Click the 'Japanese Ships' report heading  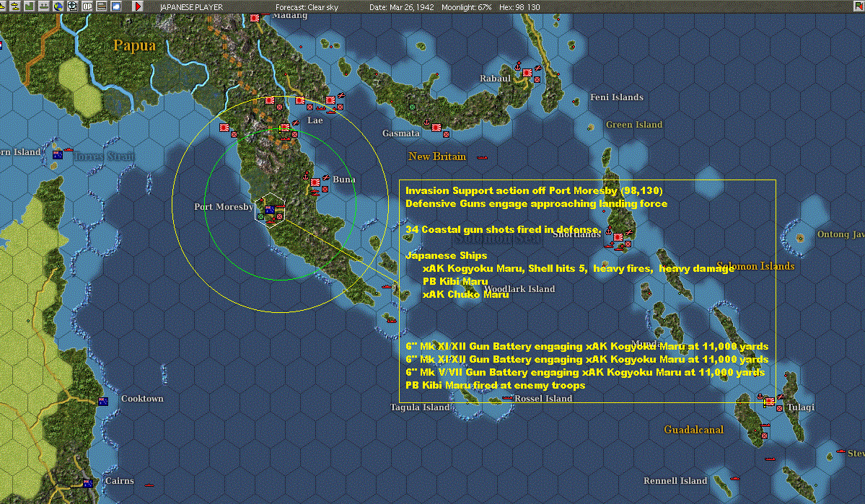[447, 255]
